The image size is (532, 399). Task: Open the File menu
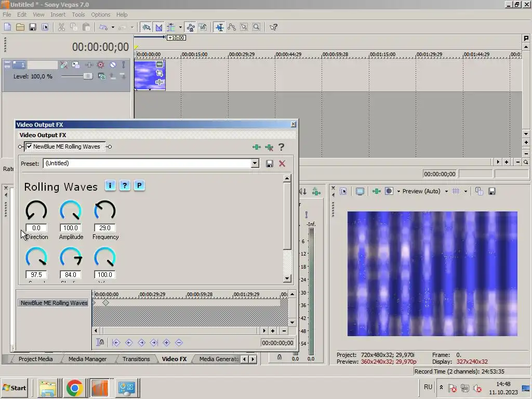point(7,15)
